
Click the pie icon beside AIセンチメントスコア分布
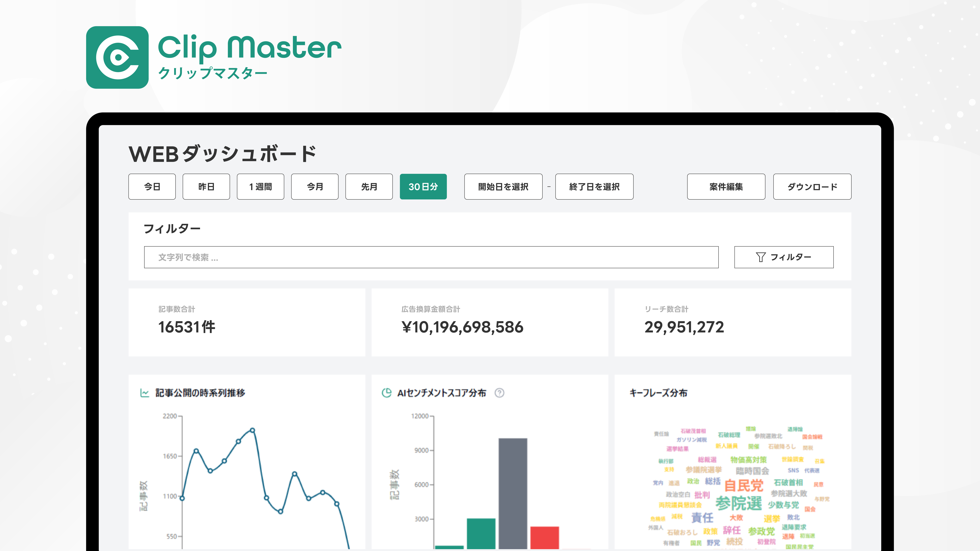pos(386,393)
